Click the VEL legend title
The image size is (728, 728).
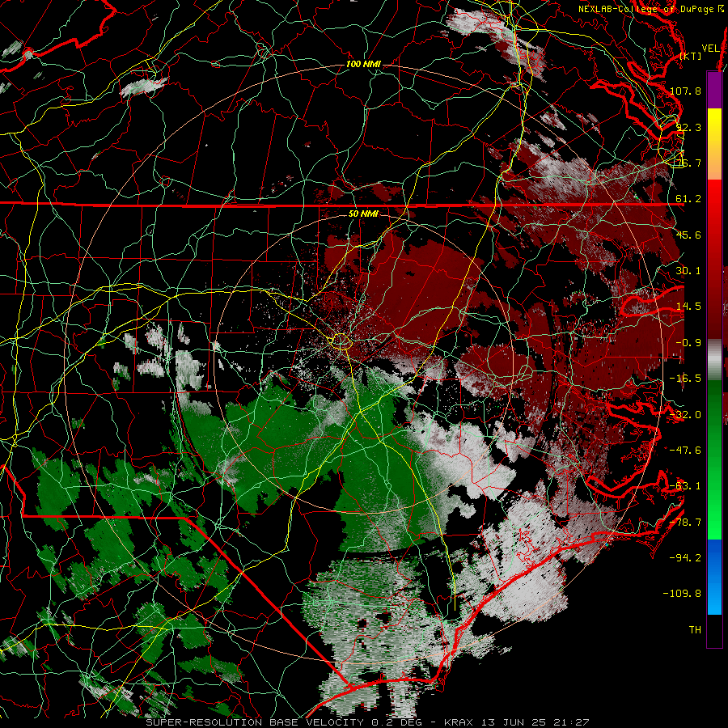click(x=710, y=49)
